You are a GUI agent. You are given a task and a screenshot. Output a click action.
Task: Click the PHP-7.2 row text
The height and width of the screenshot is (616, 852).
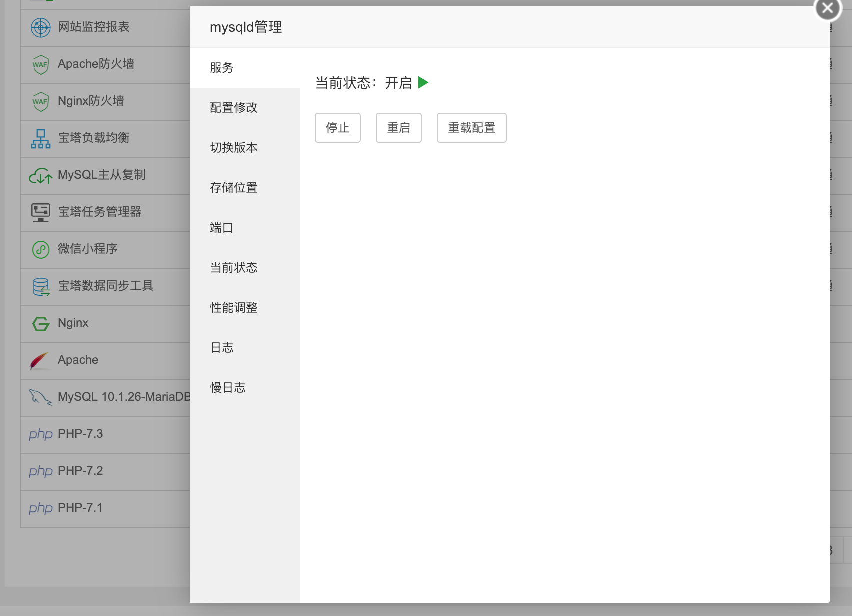pos(80,471)
